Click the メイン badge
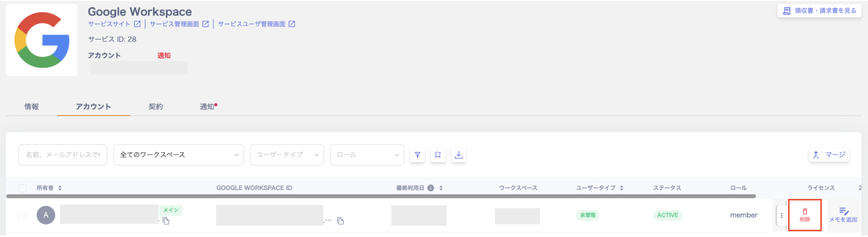 [171, 210]
